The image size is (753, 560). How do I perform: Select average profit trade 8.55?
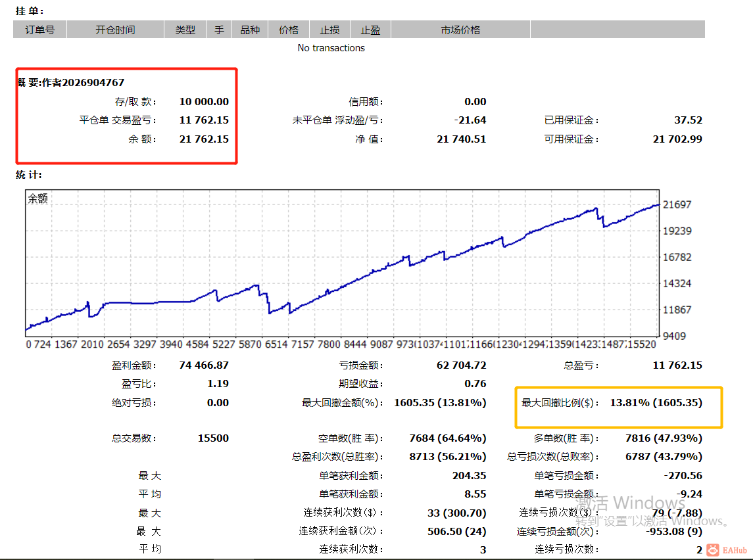coord(475,494)
